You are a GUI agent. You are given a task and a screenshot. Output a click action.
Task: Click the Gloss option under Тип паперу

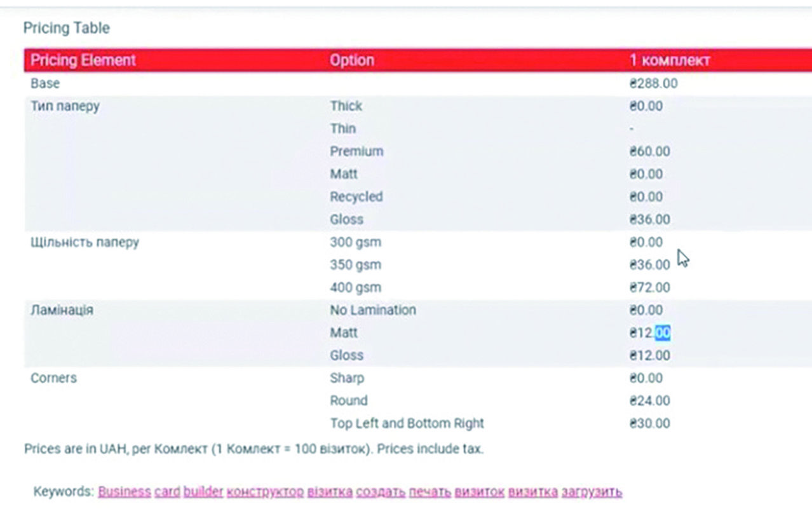346,219
